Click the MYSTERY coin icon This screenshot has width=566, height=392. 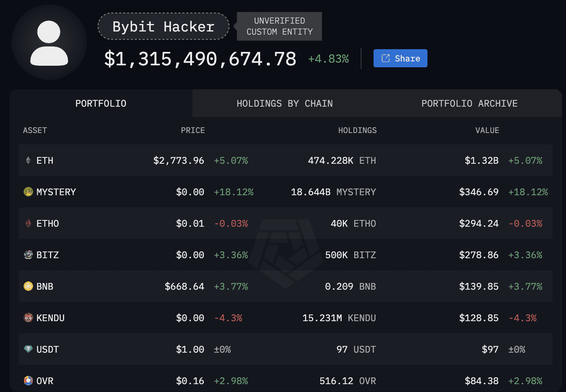(28, 192)
